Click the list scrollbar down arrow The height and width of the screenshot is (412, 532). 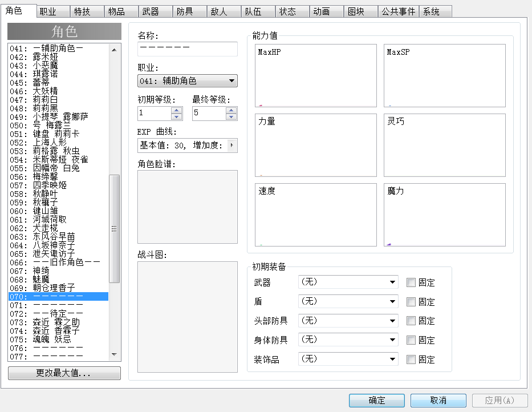115,354
